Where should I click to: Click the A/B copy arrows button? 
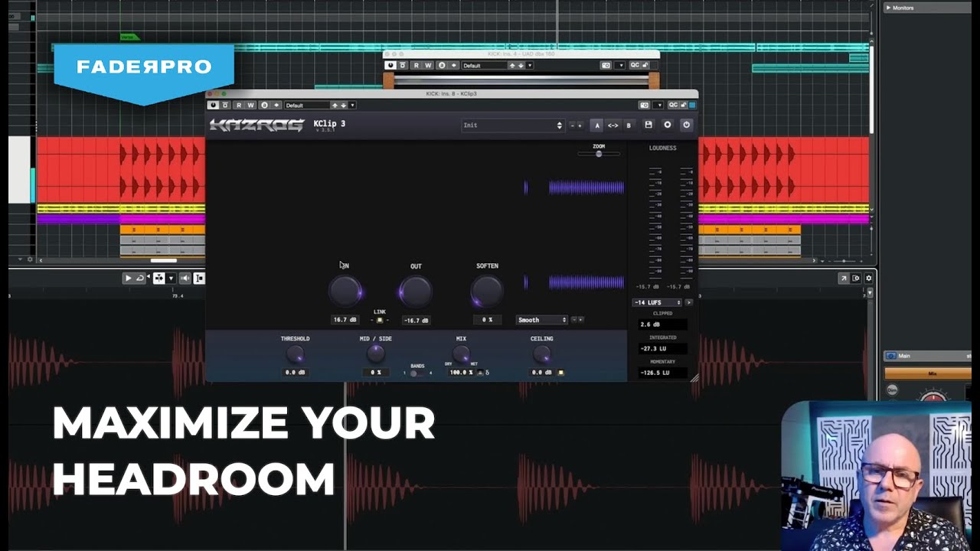[x=613, y=126]
